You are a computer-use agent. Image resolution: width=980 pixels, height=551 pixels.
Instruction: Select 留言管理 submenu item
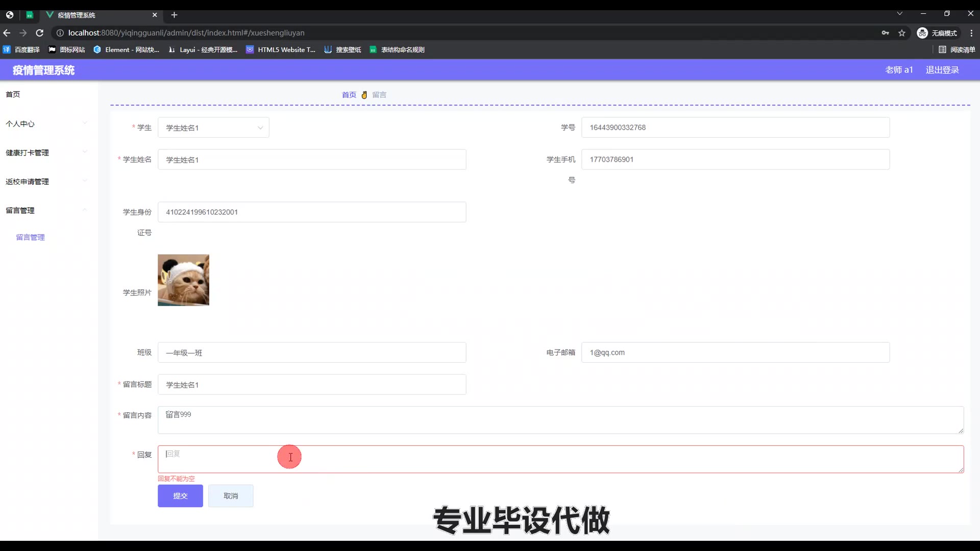point(30,237)
